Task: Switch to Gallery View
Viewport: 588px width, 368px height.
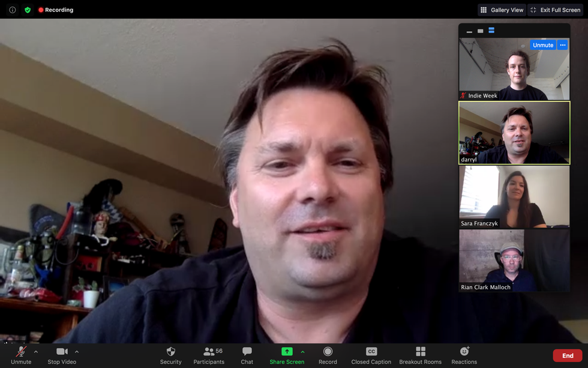Action: click(x=502, y=10)
